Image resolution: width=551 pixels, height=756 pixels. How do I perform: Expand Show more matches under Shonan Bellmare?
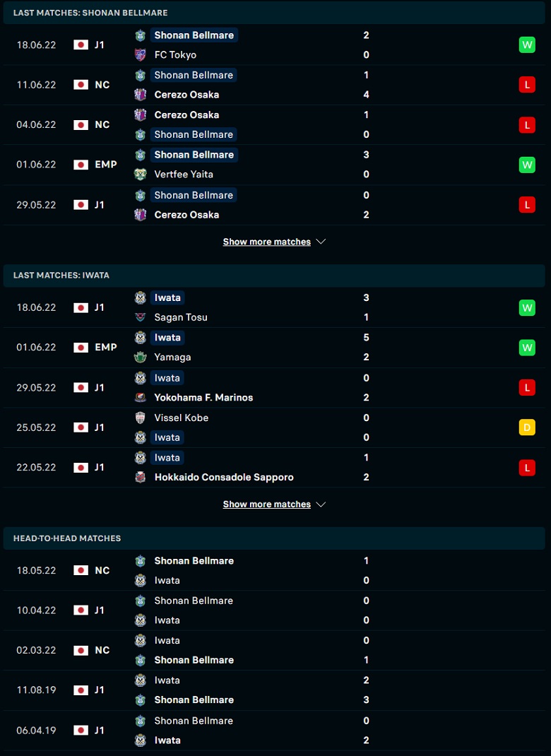point(266,242)
